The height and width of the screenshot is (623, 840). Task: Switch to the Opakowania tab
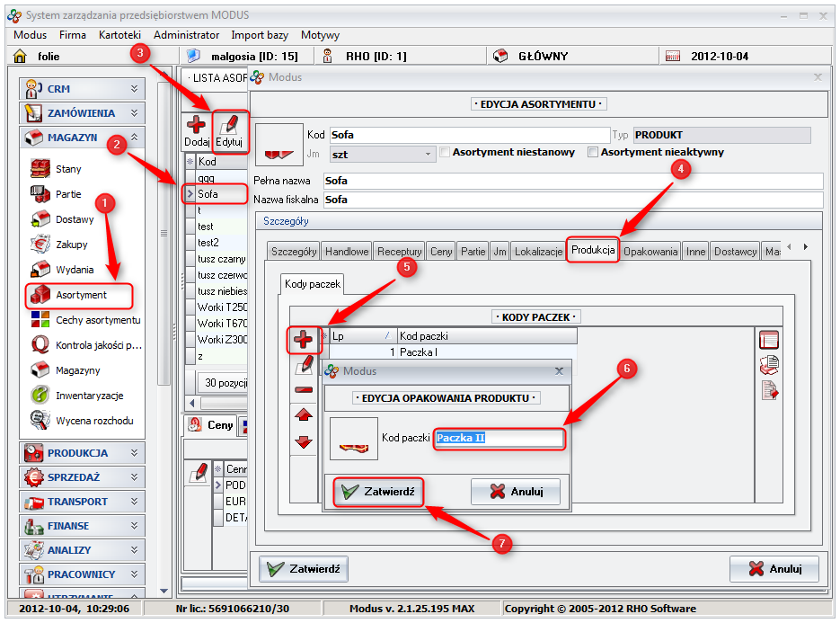click(650, 252)
